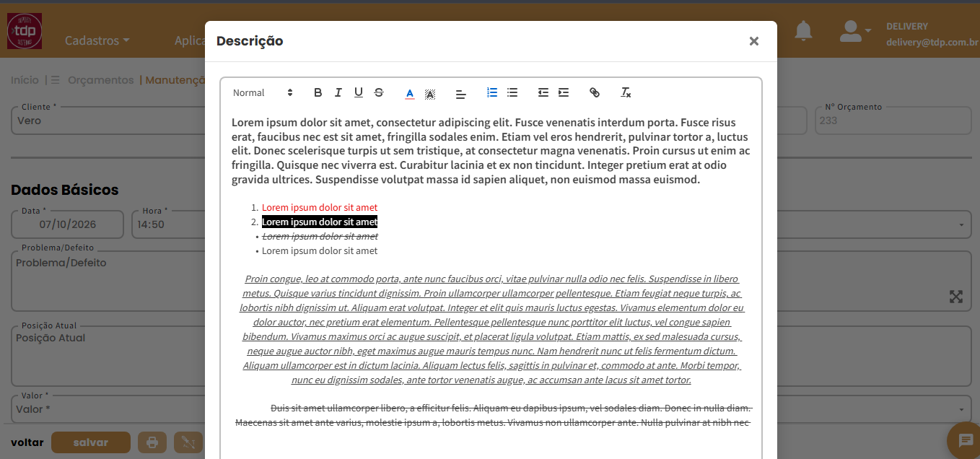Toggle underline formatting in the editor
This screenshot has height=459, width=980.
(x=358, y=92)
